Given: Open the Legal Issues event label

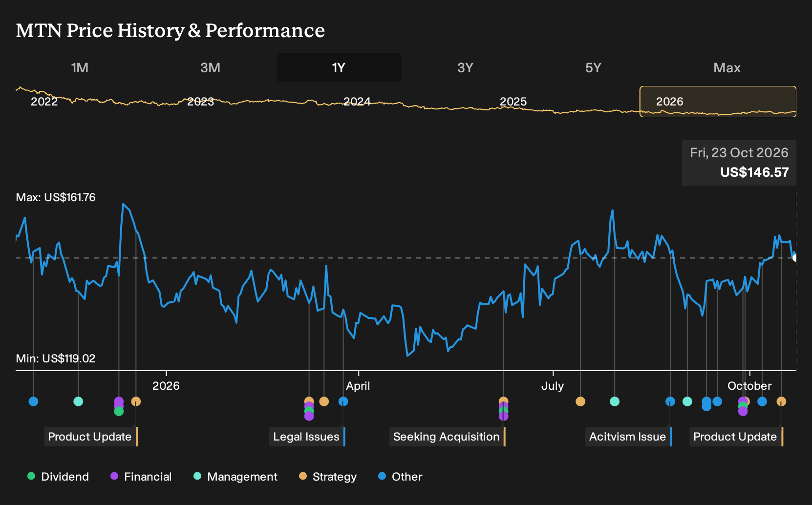Looking at the screenshot, I should pos(307,437).
